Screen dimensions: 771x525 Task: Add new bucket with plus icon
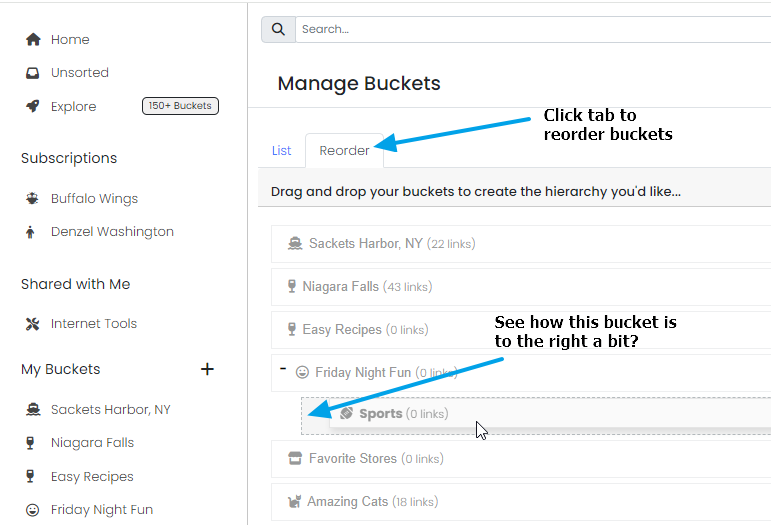pos(208,369)
